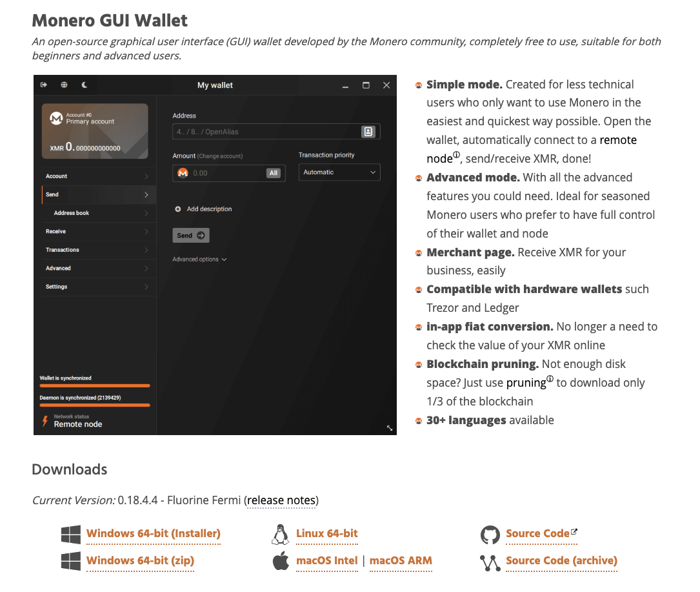Click the exit wallet icon in the titlebar

pos(45,85)
